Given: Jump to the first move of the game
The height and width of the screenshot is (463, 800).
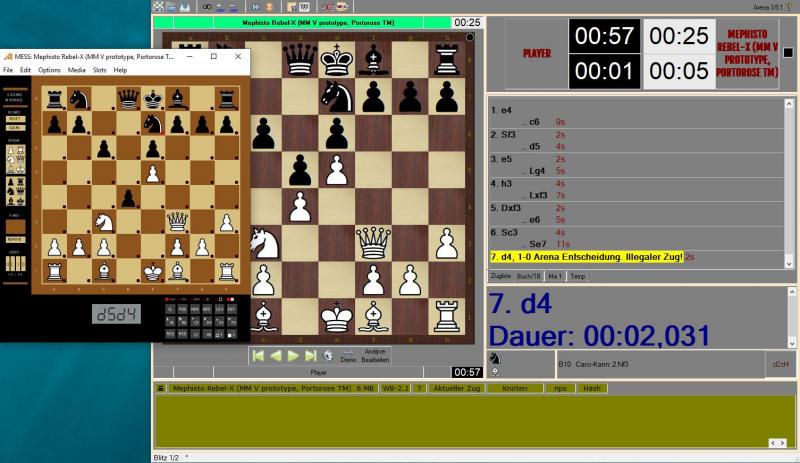Looking at the screenshot, I should click(x=258, y=355).
